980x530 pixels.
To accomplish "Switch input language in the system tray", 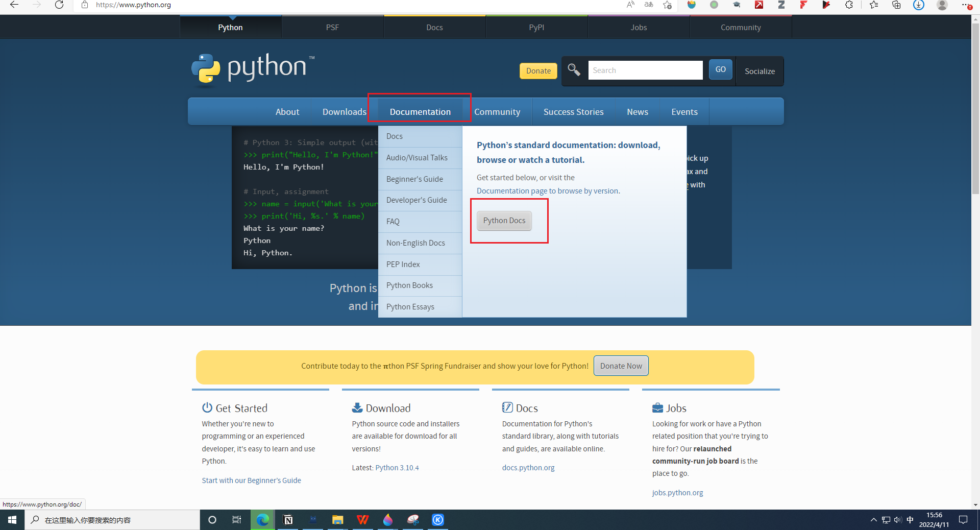I will click(911, 520).
